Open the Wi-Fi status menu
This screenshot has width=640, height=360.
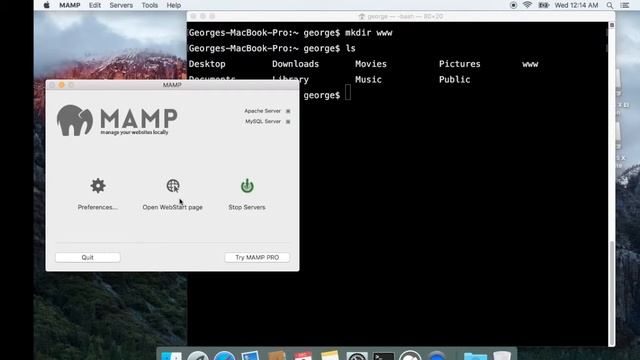pyautogui.click(x=527, y=5)
